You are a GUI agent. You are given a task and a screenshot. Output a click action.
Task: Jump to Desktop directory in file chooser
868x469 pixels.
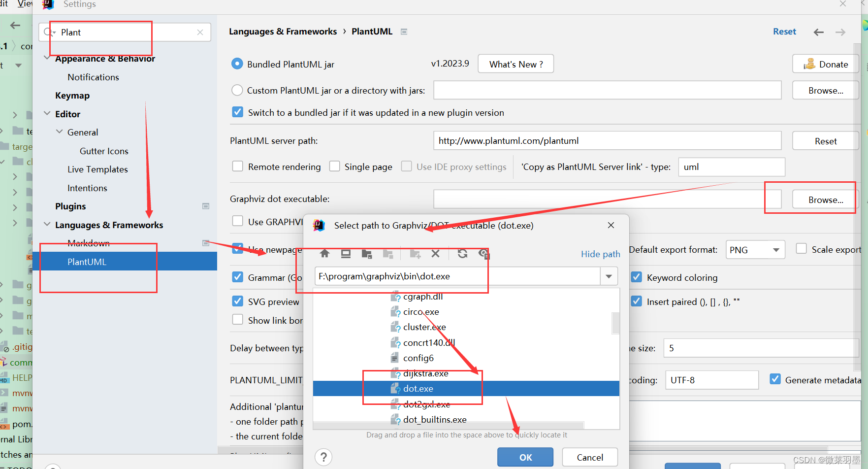(x=346, y=254)
